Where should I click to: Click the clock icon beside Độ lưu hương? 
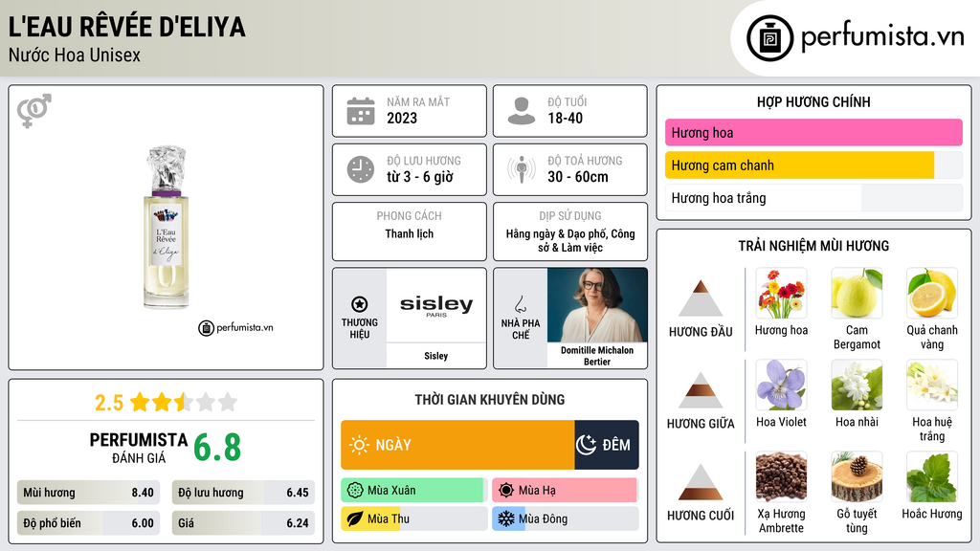[361, 169]
